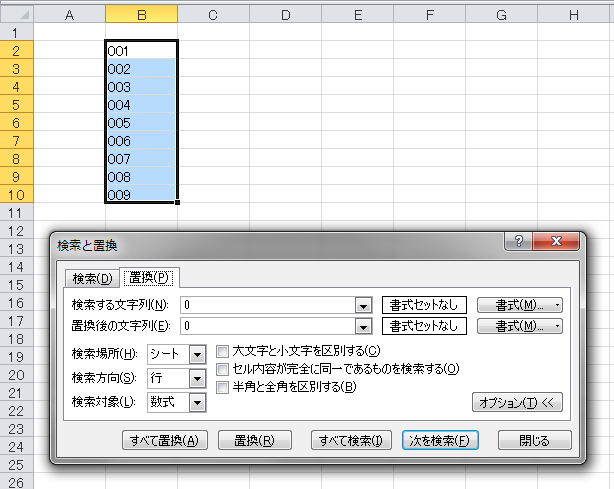Viewport: 614px width, 489px height.
Task: Click the cell containing 008
Action: click(141, 177)
